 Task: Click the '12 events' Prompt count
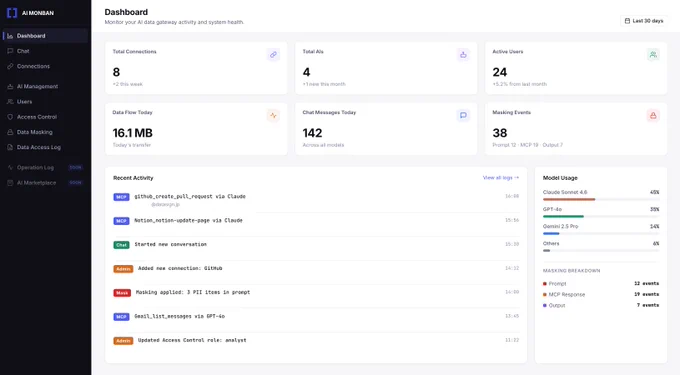pyautogui.click(x=646, y=284)
